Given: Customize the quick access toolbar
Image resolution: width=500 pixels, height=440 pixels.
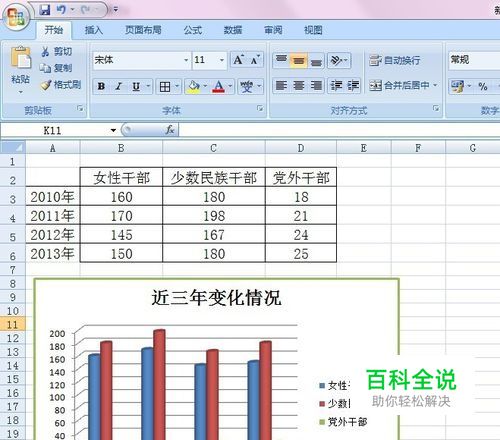Looking at the screenshot, I should (116, 10).
